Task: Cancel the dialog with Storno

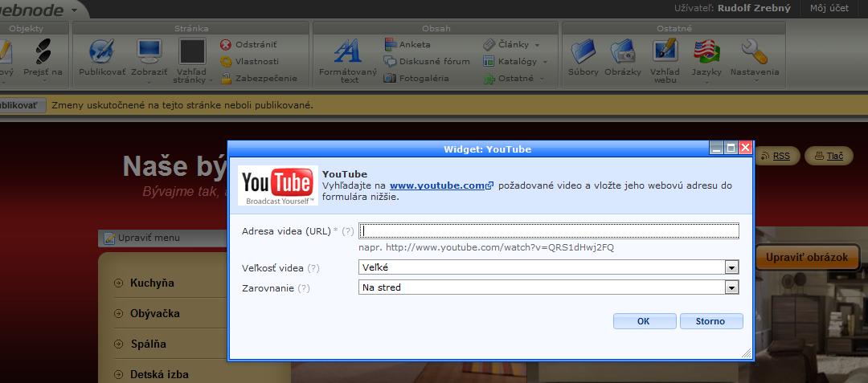Action: pyautogui.click(x=711, y=321)
